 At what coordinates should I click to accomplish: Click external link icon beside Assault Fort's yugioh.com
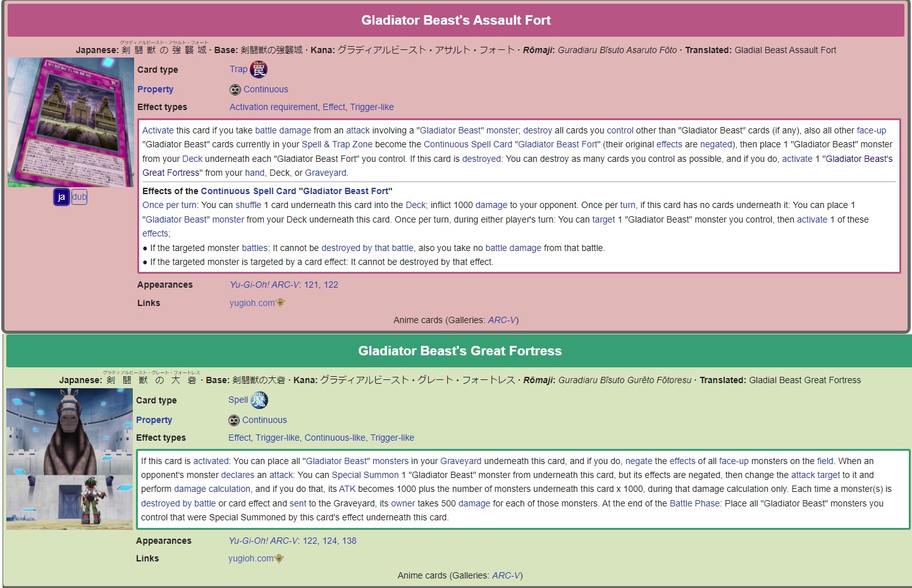click(x=281, y=303)
